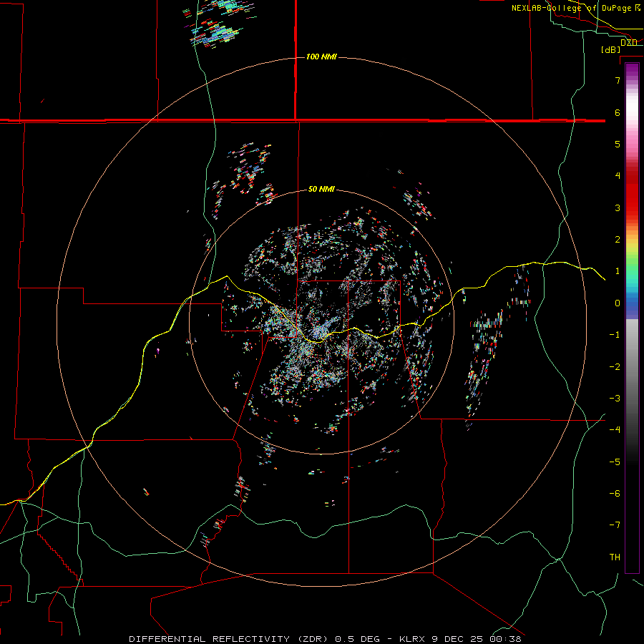Click the TH label on color scale

pyautogui.click(x=615, y=557)
